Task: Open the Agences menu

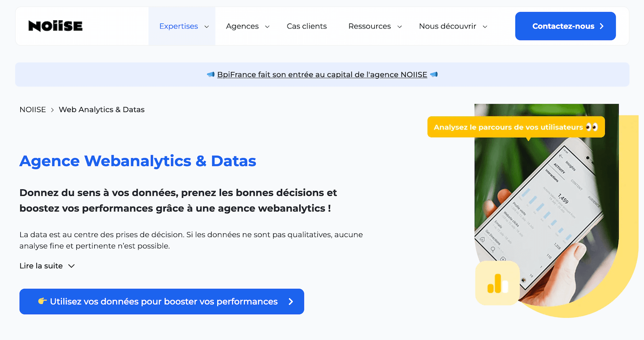Action: pyautogui.click(x=242, y=26)
